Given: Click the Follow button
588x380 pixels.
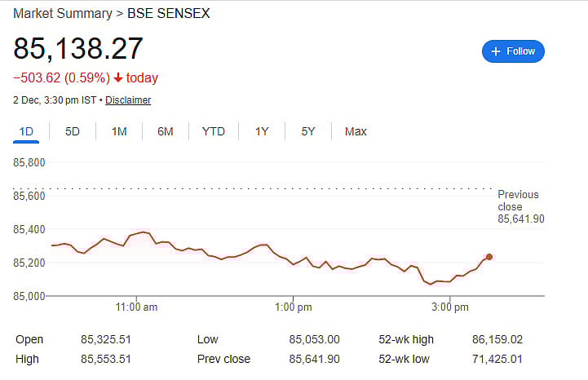Looking at the screenshot, I should (x=513, y=51).
